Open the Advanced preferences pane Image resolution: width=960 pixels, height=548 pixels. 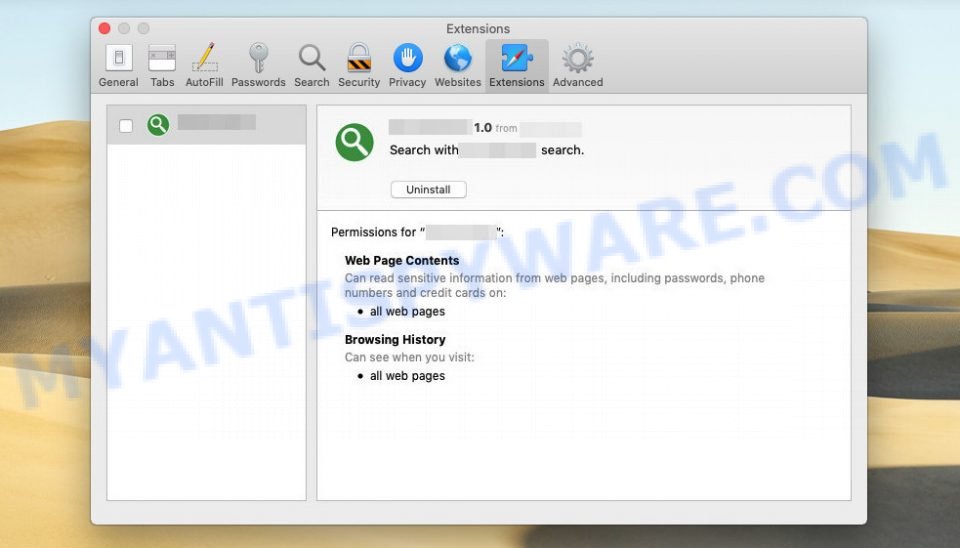(578, 66)
